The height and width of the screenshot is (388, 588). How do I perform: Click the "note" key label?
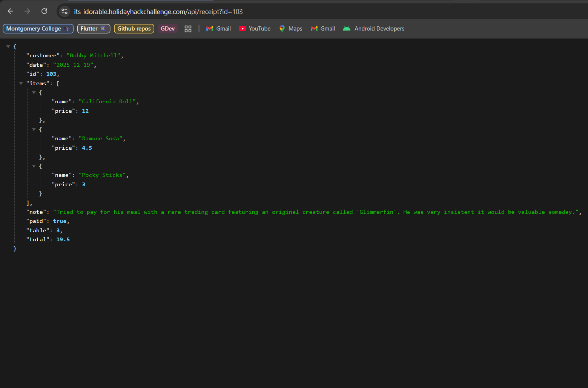pos(36,212)
